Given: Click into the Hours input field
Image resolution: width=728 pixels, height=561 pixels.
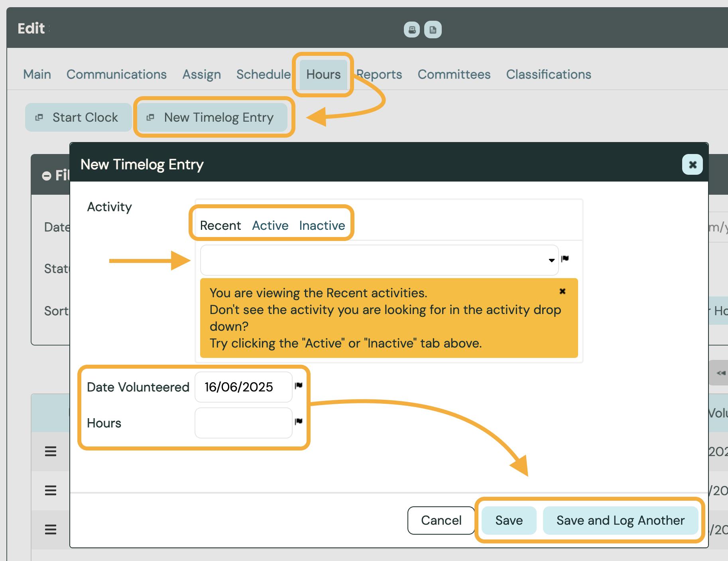Looking at the screenshot, I should (x=243, y=423).
